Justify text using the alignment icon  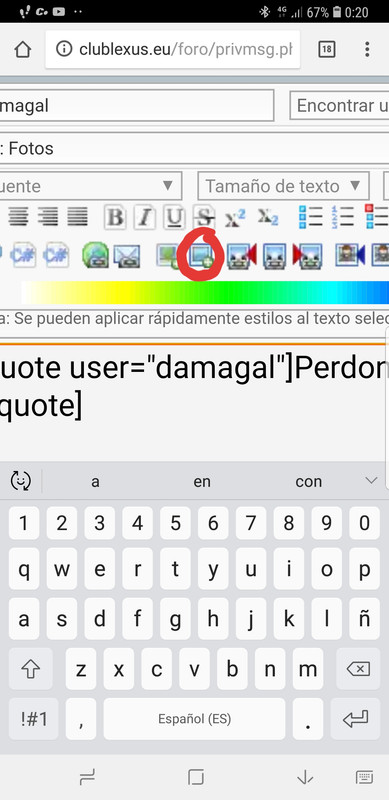(78, 217)
